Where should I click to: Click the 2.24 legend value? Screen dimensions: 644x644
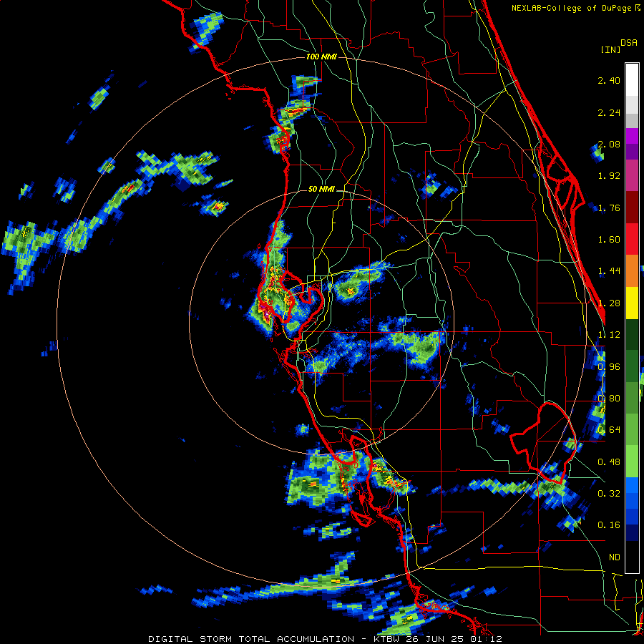click(x=609, y=112)
